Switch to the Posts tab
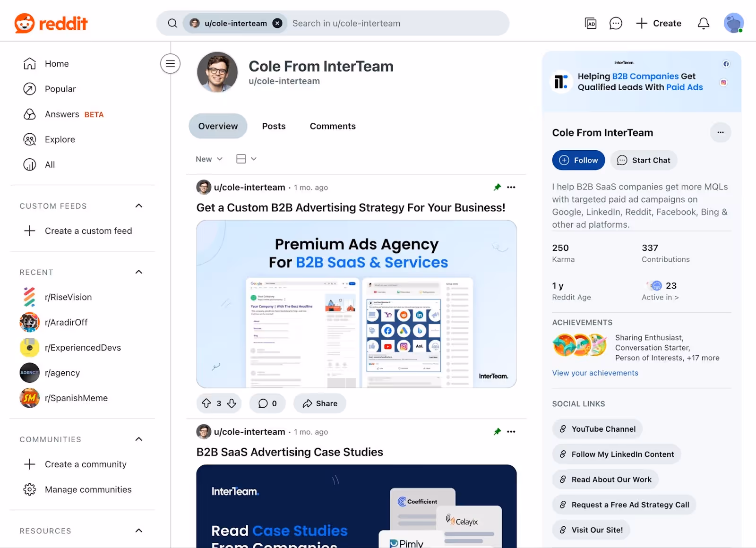Image resolution: width=756 pixels, height=548 pixels. 274,126
